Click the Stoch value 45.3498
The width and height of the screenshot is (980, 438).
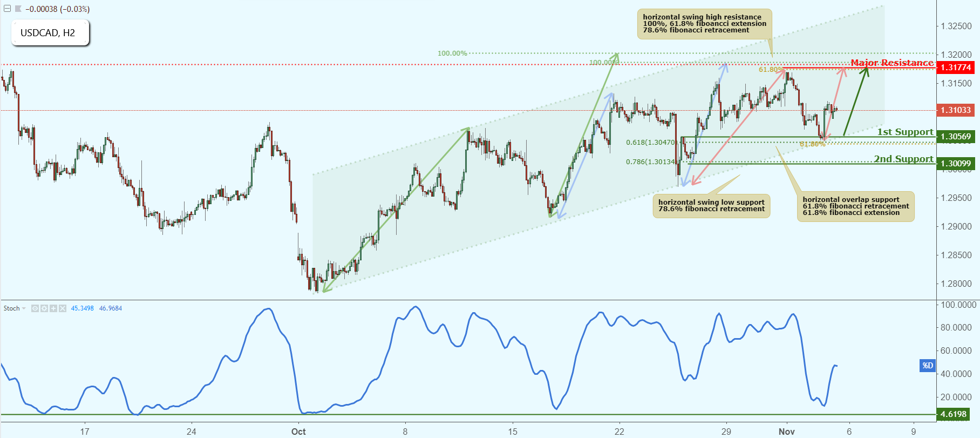pos(83,308)
